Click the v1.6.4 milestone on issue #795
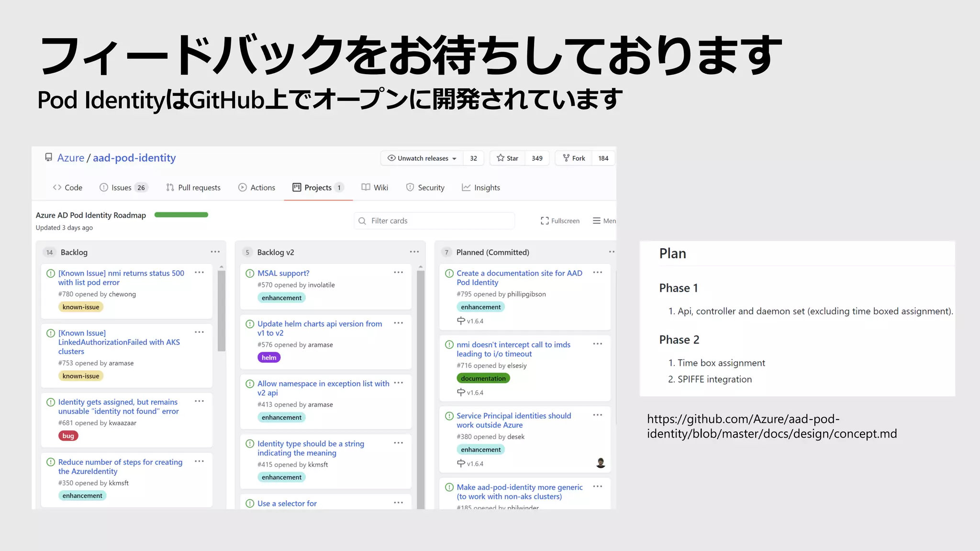This screenshot has width=980, height=551. [470, 321]
